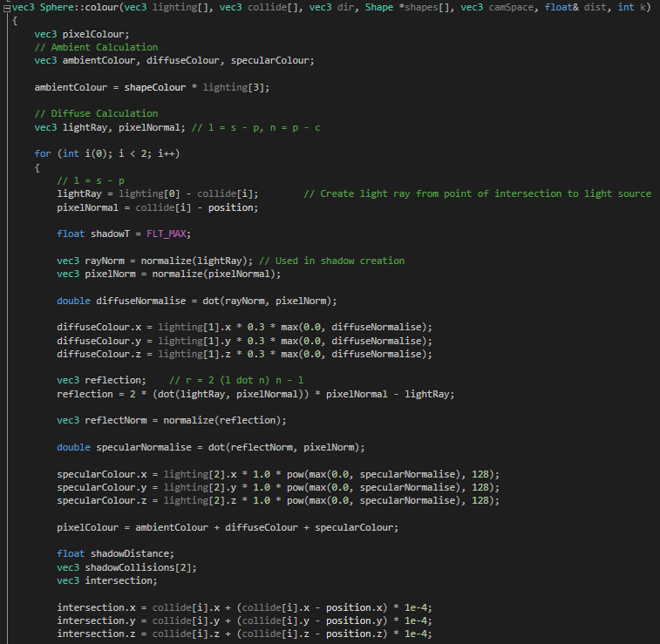Click the shadowDistance variable declaration

(x=116, y=553)
